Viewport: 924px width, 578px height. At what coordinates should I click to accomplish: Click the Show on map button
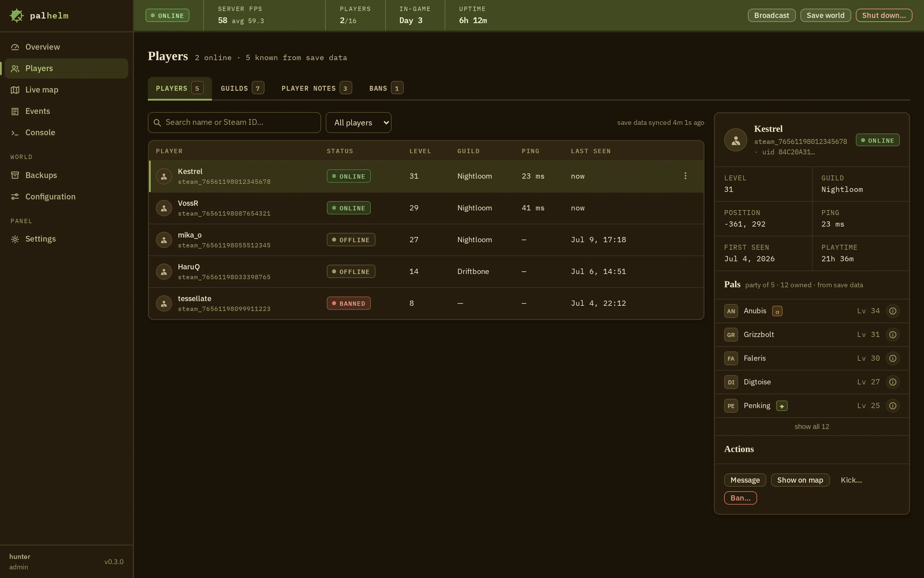pos(800,480)
